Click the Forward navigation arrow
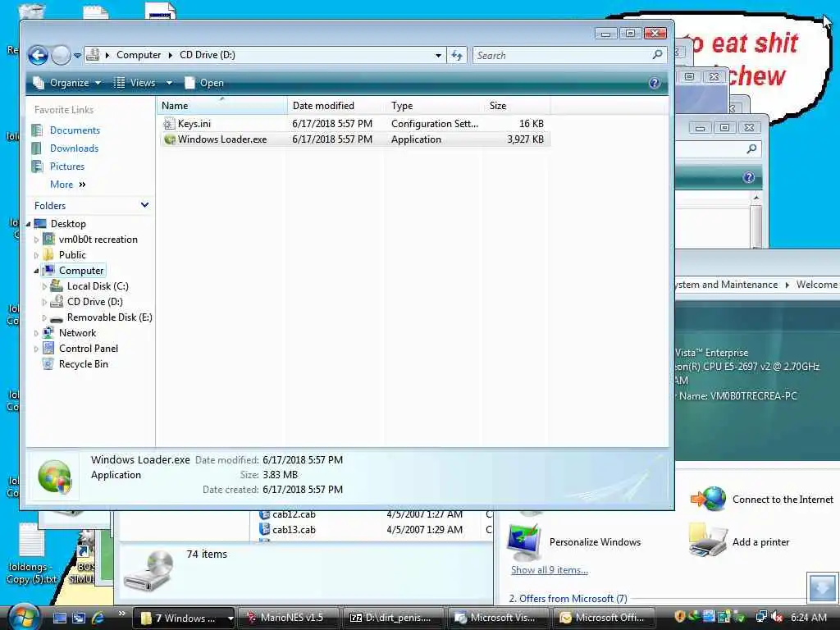840x630 pixels. (61, 55)
